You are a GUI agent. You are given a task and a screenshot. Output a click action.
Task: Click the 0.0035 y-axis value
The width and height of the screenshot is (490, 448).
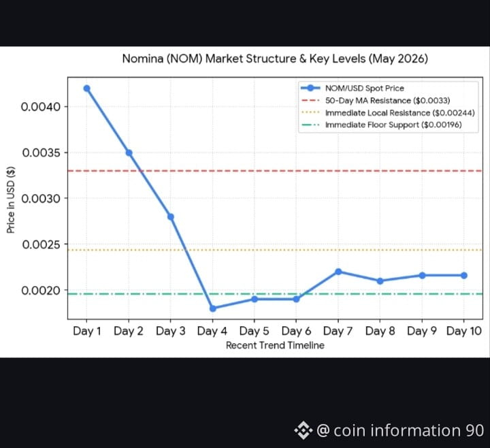[42, 153]
